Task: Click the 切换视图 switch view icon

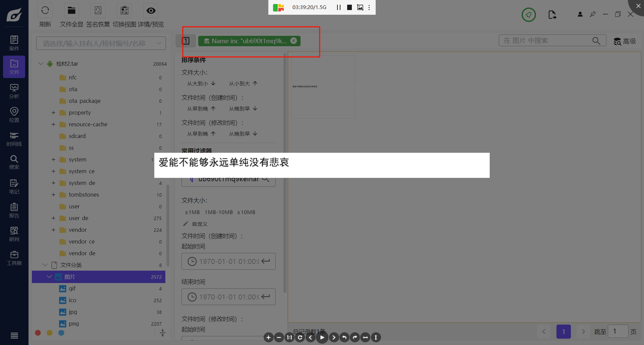Action: click(x=124, y=11)
